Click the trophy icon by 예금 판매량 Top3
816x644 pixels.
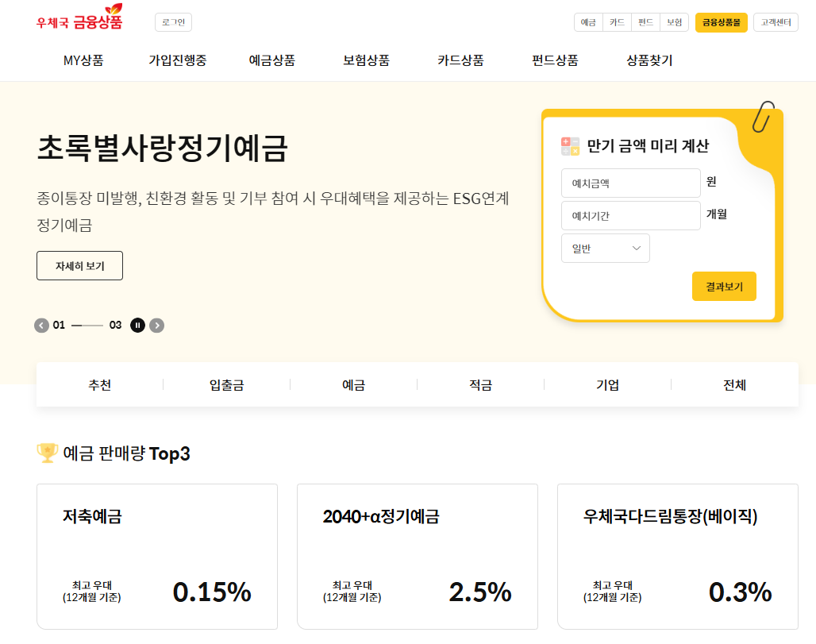[x=48, y=453]
